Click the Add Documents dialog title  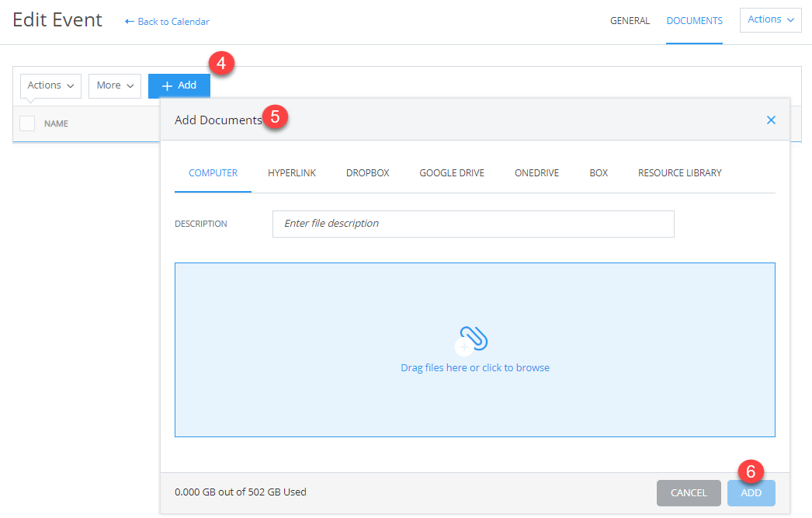tap(218, 120)
